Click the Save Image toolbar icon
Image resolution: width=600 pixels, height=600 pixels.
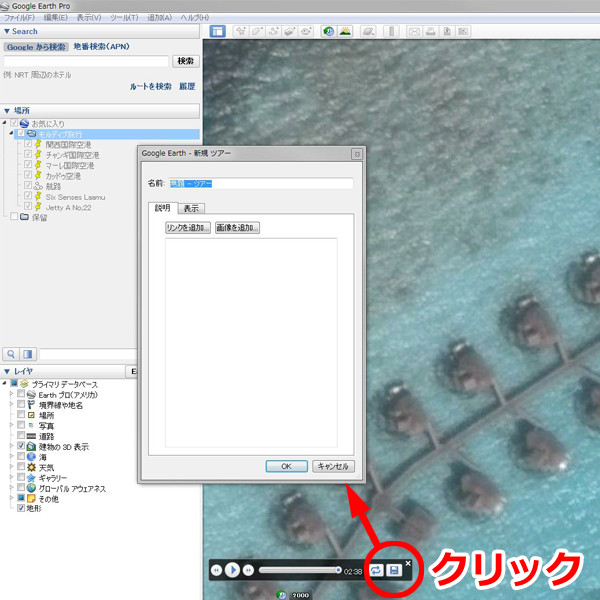[447, 31]
